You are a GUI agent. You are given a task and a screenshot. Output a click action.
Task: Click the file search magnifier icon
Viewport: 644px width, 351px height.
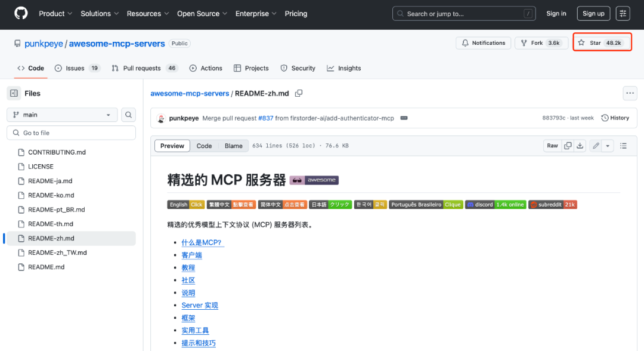click(128, 115)
